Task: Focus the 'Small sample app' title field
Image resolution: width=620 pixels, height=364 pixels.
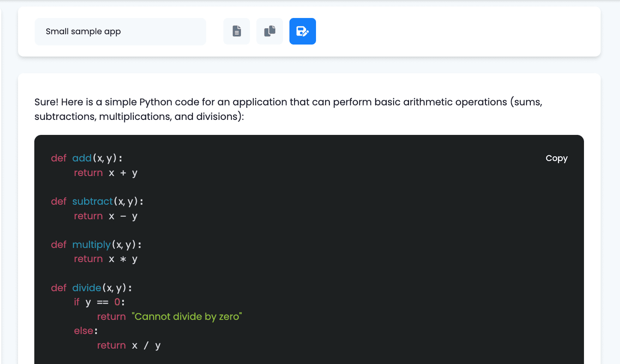Action: coord(120,32)
